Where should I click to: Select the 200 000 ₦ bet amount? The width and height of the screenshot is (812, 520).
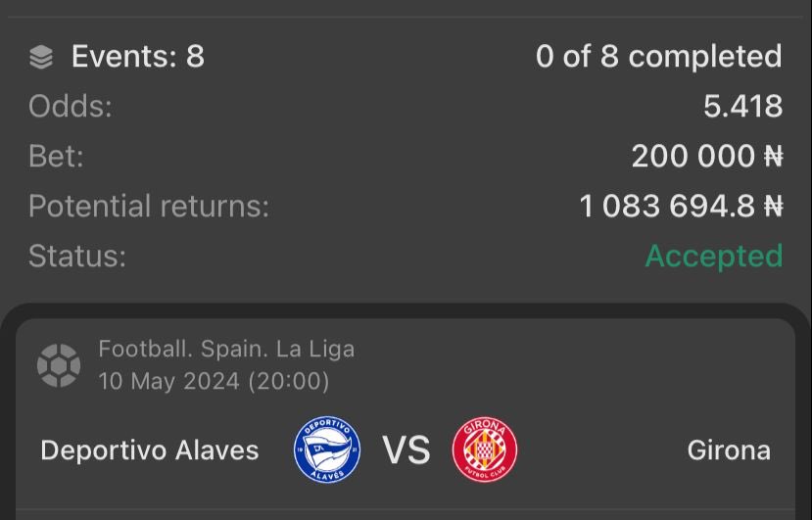pyautogui.click(x=706, y=157)
